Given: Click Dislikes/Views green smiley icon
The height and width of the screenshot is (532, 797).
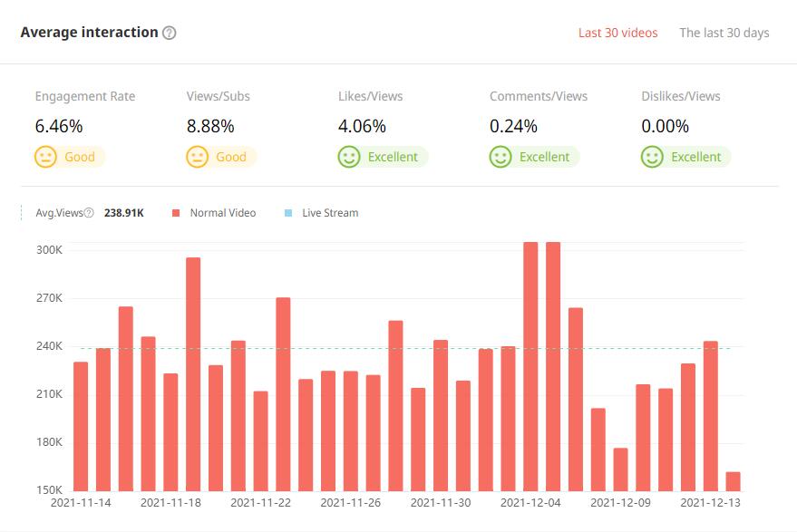Looking at the screenshot, I should (652, 157).
